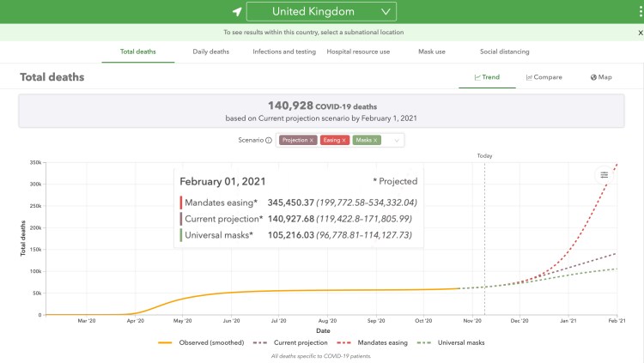Remove the Easing scenario tag
Image resolution: width=644 pixels, height=363 pixels.
point(343,141)
